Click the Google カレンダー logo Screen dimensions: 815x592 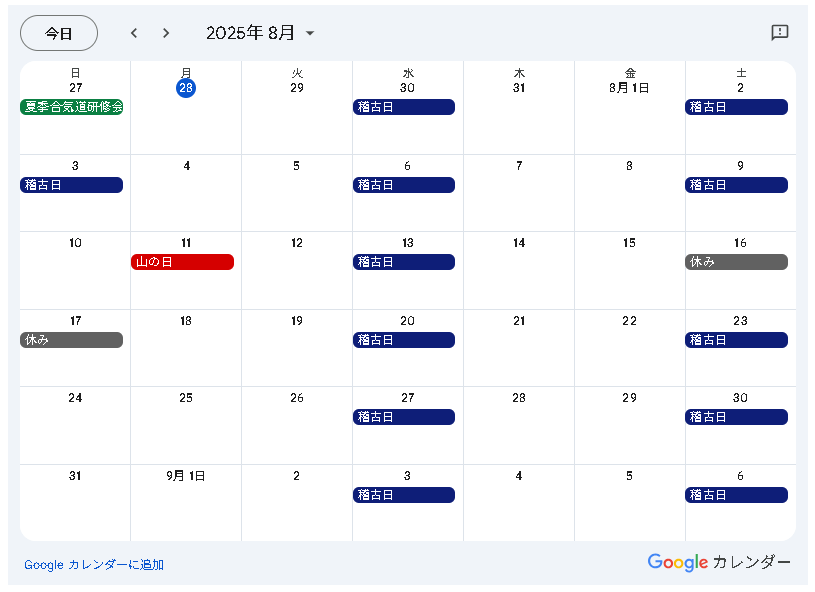click(718, 562)
